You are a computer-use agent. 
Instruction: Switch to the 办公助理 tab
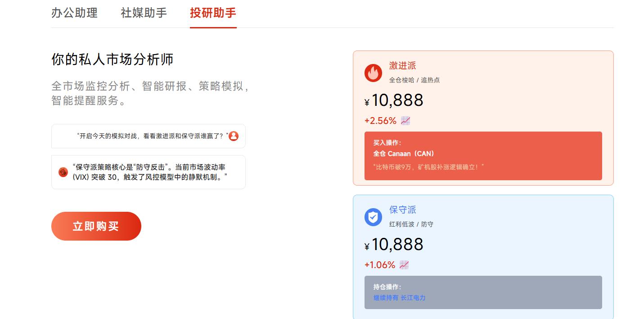(x=74, y=14)
